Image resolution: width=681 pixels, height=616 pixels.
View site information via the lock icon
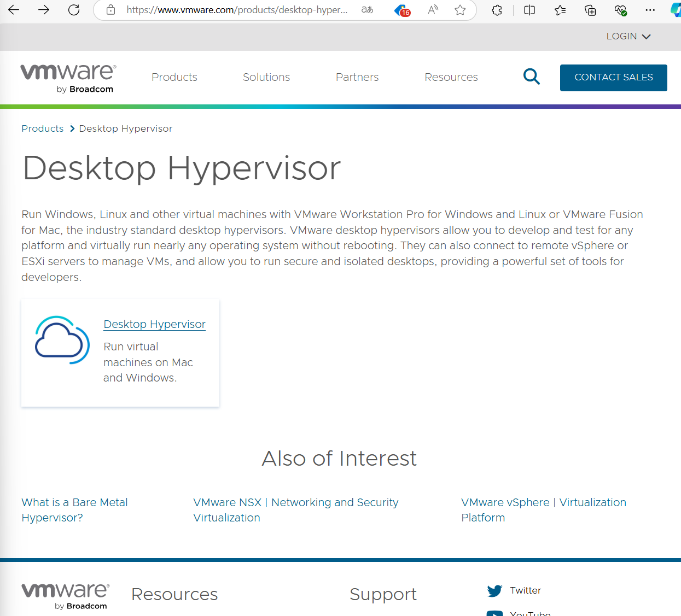click(110, 10)
